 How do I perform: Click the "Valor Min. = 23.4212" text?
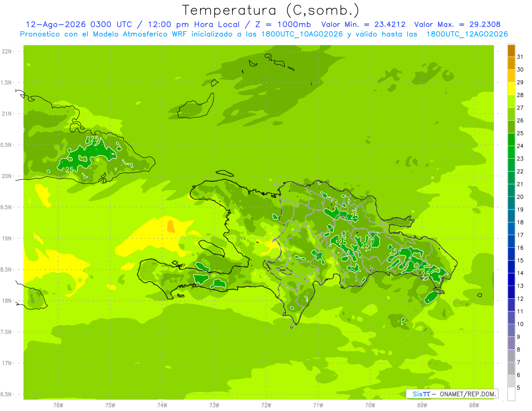(x=363, y=24)
